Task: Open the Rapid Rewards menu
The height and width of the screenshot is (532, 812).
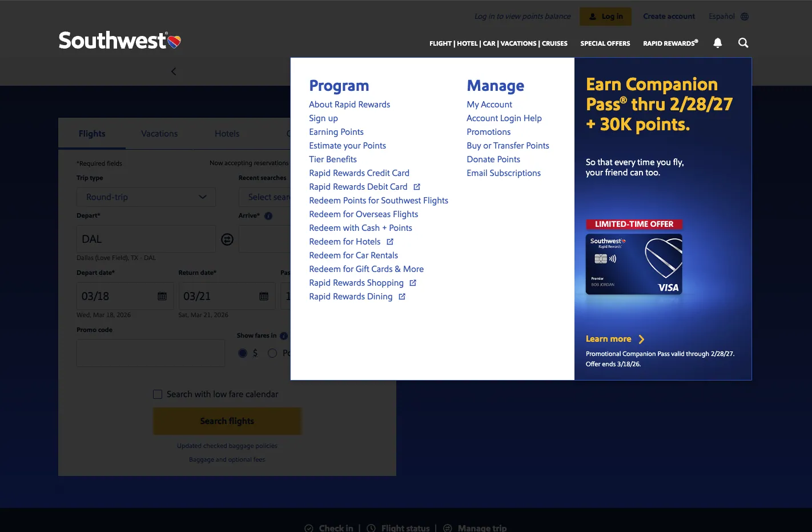Action: coord(670,43)
